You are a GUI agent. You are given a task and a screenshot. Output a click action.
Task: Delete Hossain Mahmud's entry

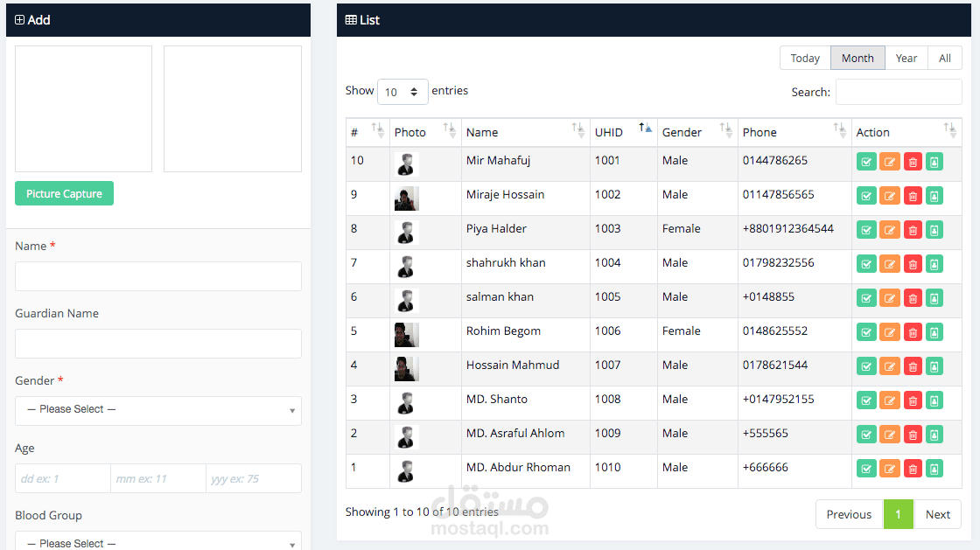click(x=913, y=366)
